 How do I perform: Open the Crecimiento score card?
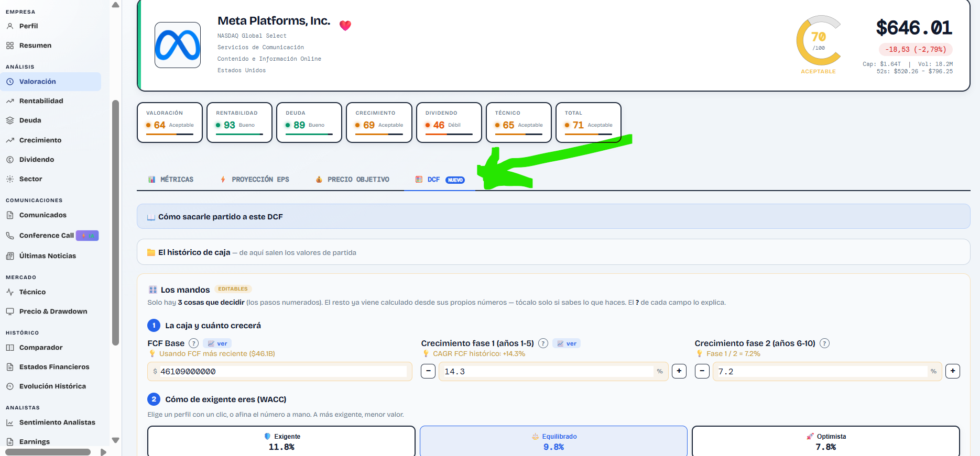pos(379,123)
